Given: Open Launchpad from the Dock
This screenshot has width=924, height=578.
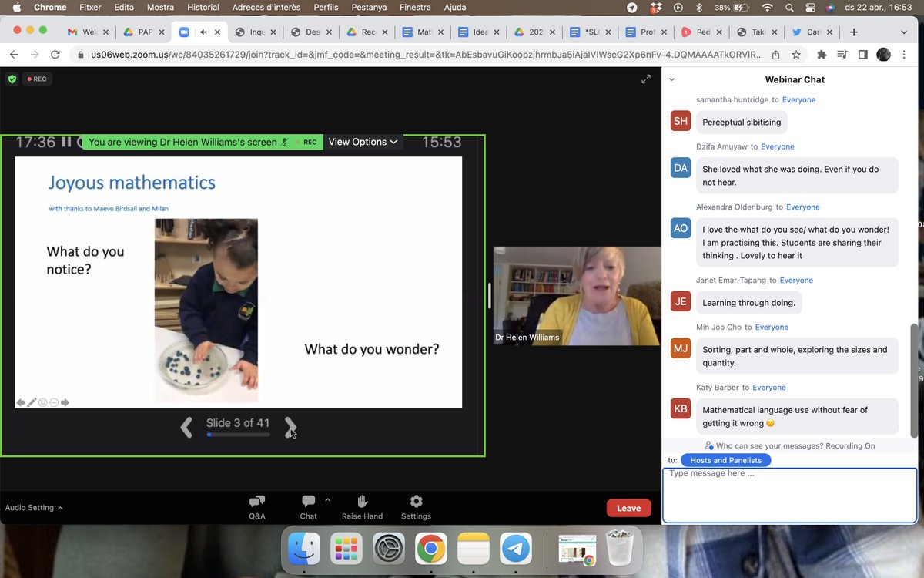Looking at the screenshot, I should (346, 549).
